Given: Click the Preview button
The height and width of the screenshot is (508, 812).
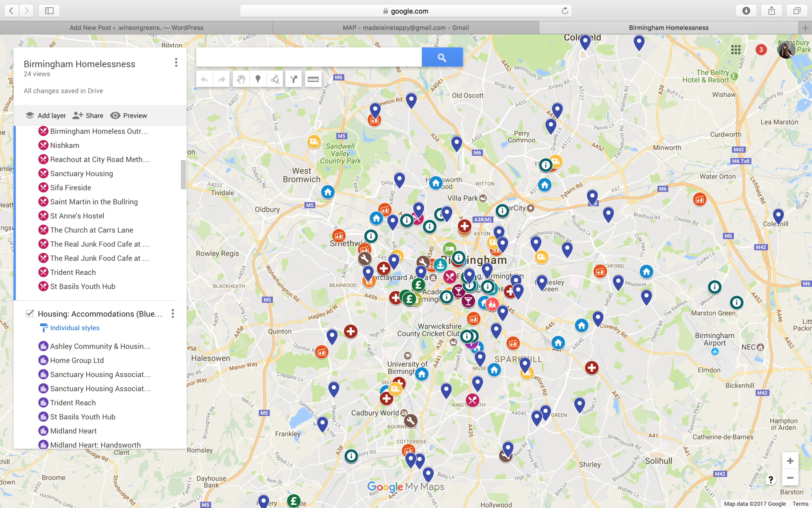Looking at the screenshot, I should click(129, 116).
